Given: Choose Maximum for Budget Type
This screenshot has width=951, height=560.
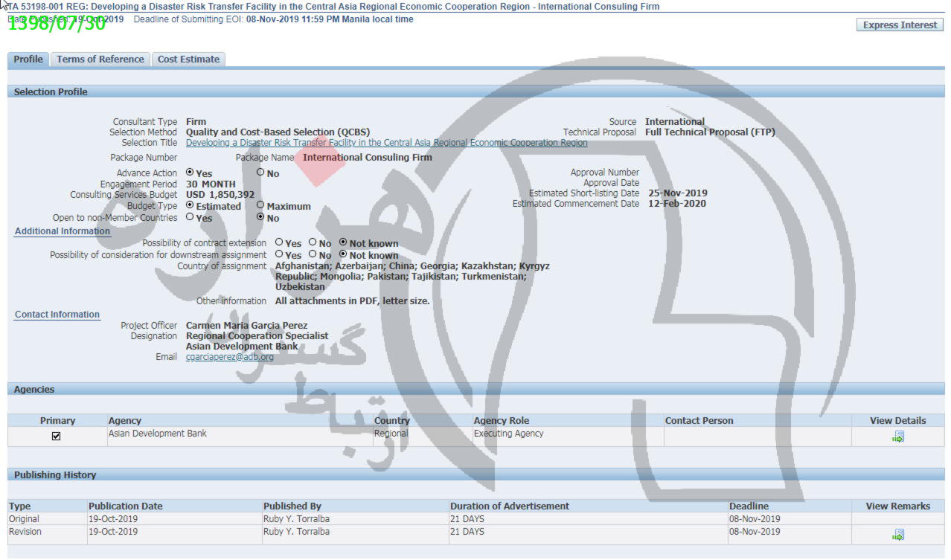Looking at the screenshot, I should [x=260, y=205].
